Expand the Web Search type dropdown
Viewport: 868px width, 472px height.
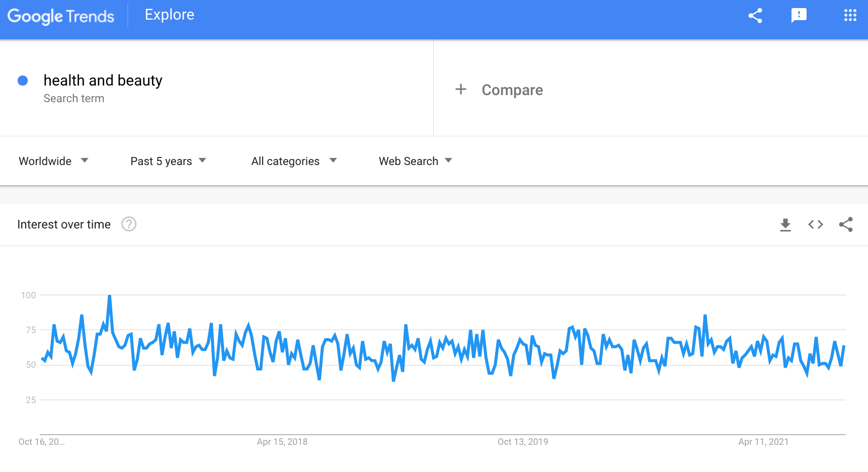point(415,161)
